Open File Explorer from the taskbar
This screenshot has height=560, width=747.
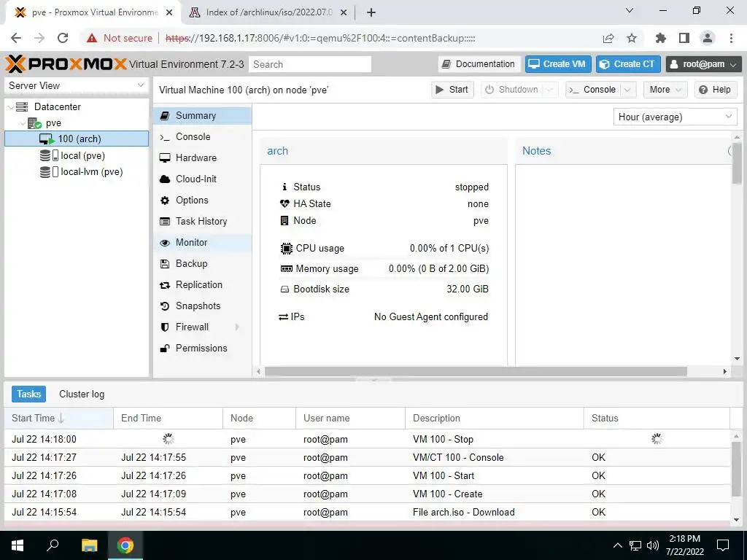pyautogui.click(x=89, y=545)
